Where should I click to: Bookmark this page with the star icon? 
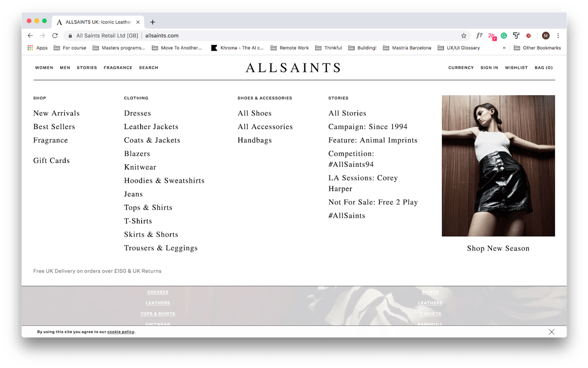coord(464,35)
